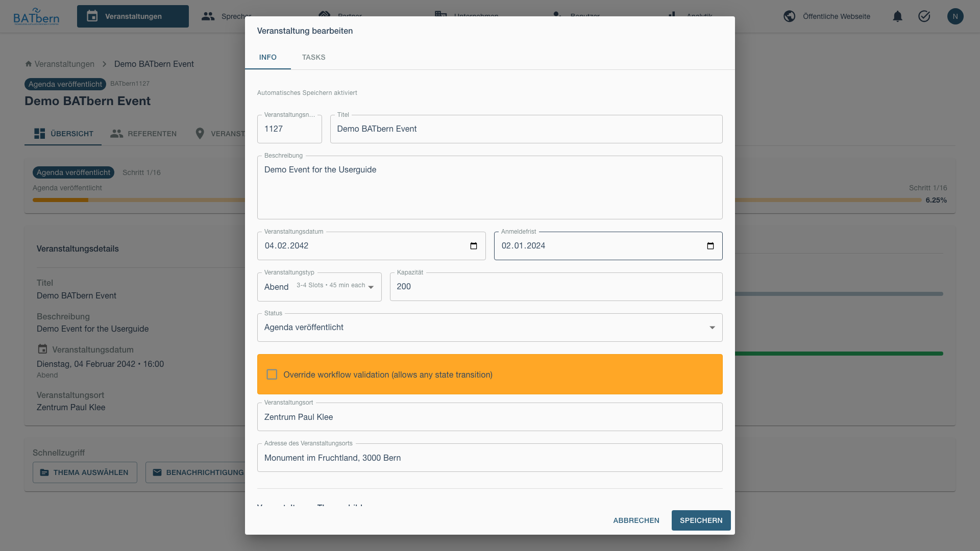Click the BATbern logo

[x=36, y=16]
